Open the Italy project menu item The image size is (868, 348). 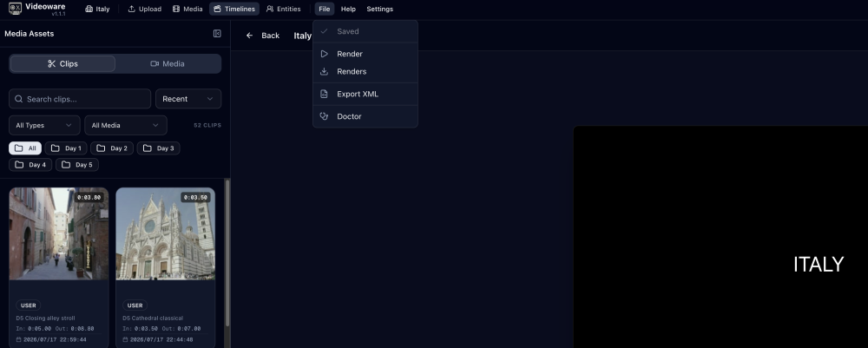(x=97, y=9)
